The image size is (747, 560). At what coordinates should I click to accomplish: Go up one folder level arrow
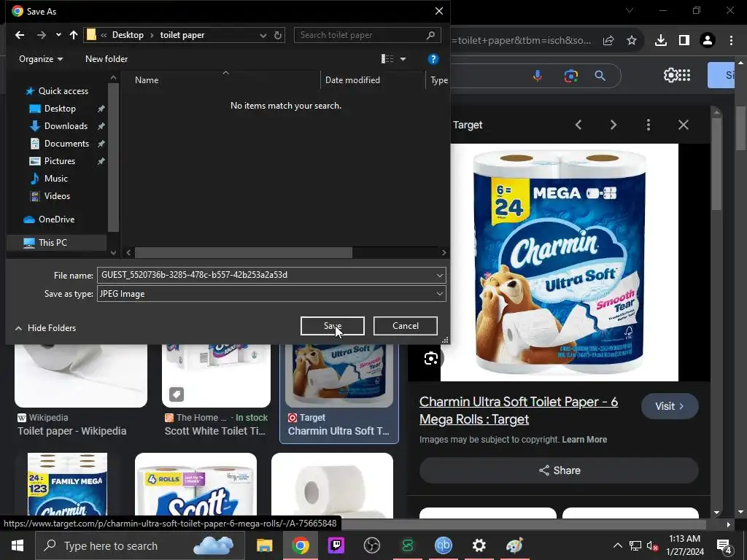74,35
